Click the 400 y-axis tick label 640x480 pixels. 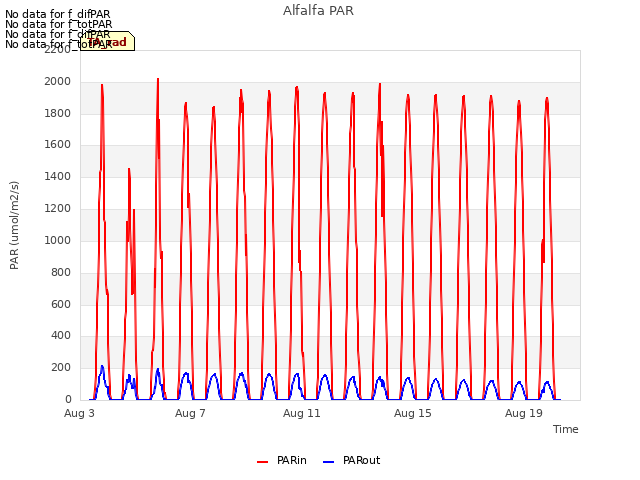pos(61,336)
